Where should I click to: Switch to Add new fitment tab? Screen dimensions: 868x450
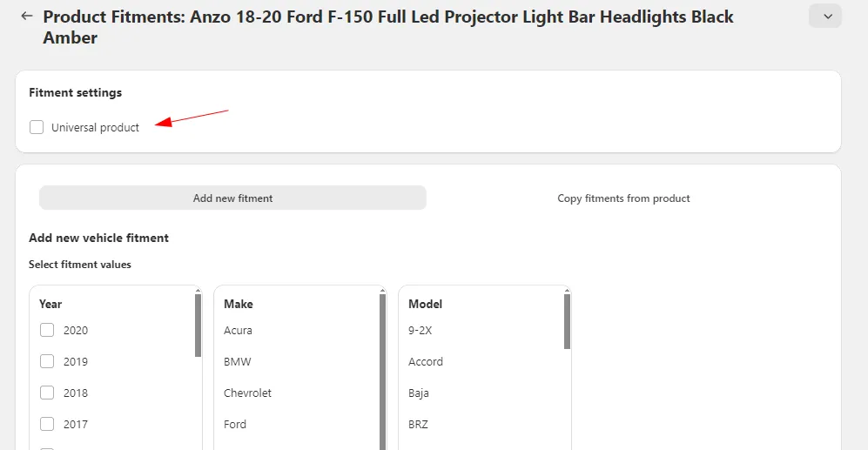(232, 198)
